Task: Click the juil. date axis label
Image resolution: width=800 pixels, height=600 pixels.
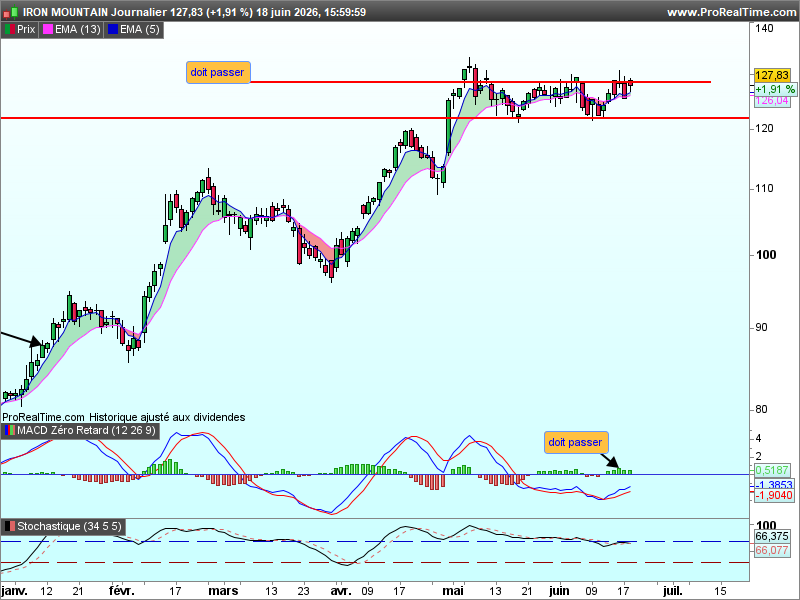Action: click(672, 591)
